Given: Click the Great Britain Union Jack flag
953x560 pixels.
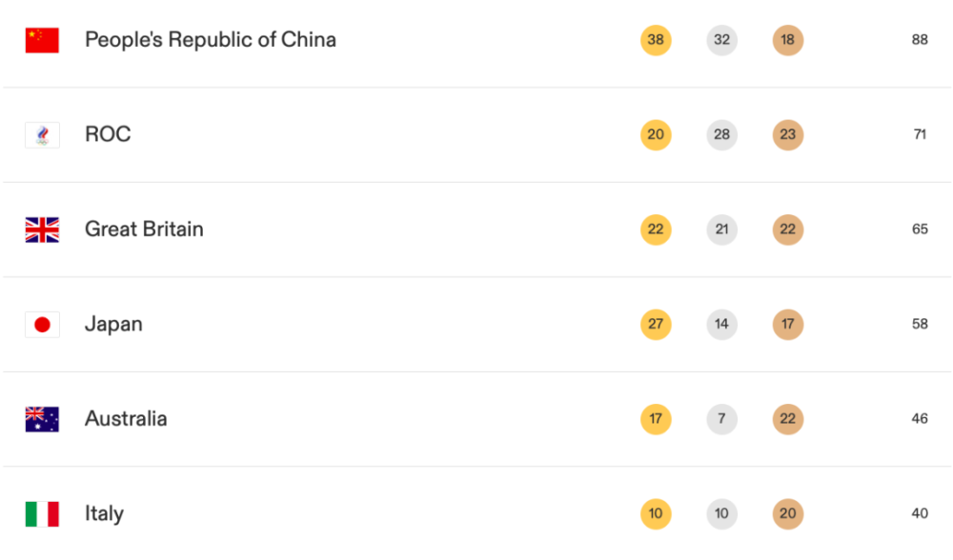Looking at the screenshot, I should [42, 230].
